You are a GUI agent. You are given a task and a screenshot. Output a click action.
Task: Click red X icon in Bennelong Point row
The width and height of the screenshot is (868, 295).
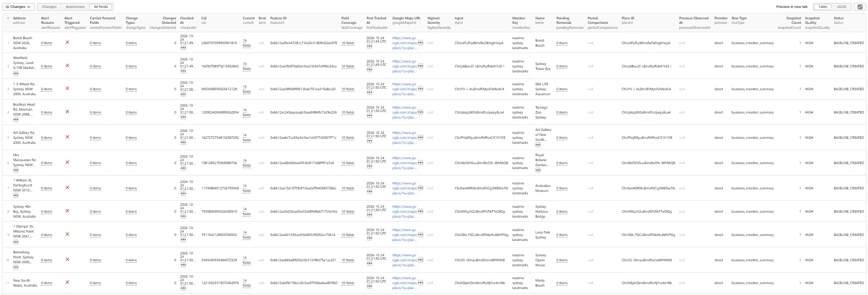(x=67, y=260)
